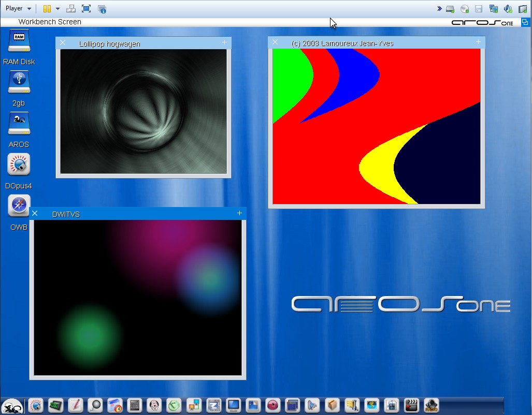Expand the pause power options dropdown arrow
The height and width of the screenshot is (415, 532).
point(57,9)
